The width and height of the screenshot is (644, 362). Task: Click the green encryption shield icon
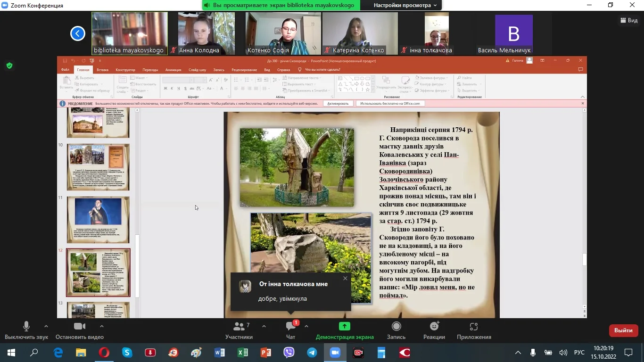point(9,66)
